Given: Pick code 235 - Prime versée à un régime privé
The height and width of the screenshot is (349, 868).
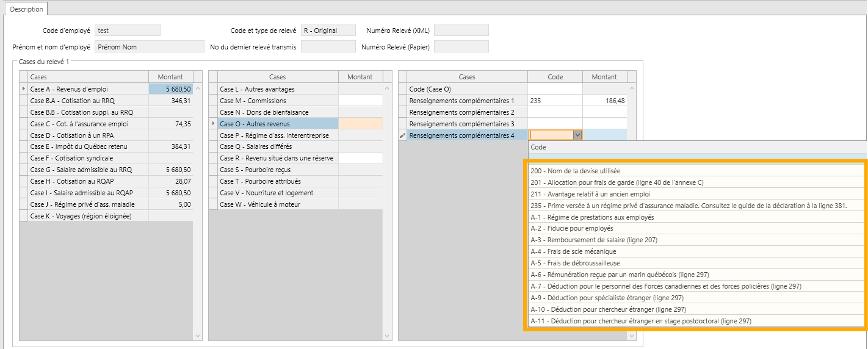Looking at the screenshot, I should tap(696, 206).
